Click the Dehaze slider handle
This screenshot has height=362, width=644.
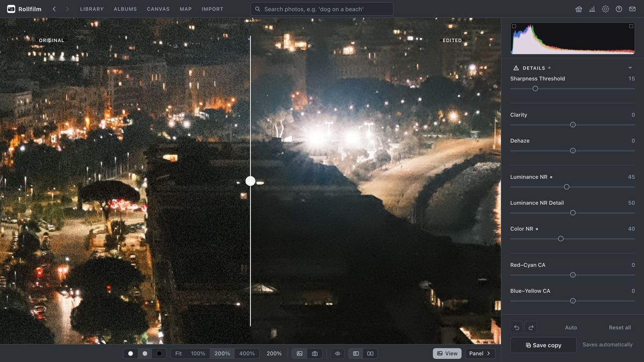point(573,151)
